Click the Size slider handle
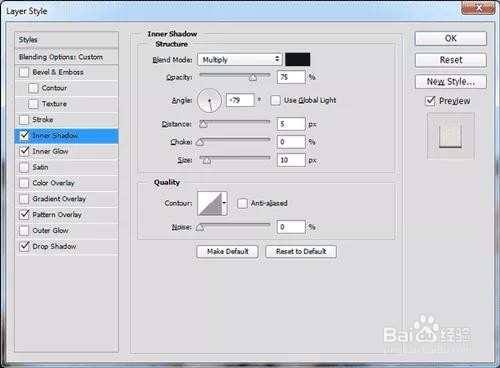The width and height of the screenshot is (500, 368). pos(207,161)
